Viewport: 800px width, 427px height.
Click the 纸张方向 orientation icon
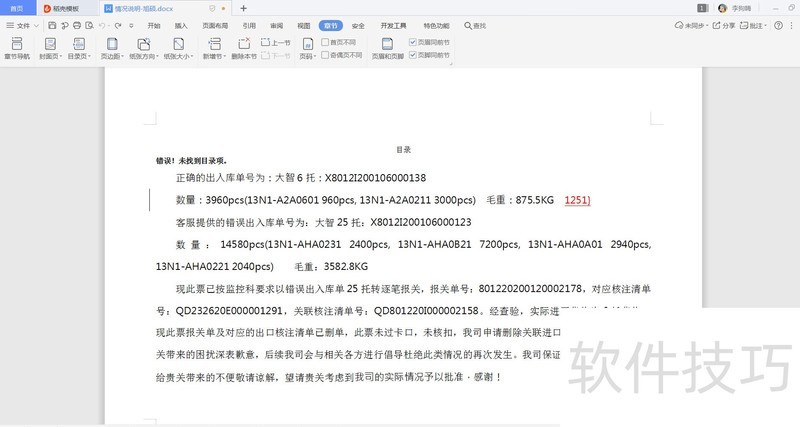pos(143,44)
